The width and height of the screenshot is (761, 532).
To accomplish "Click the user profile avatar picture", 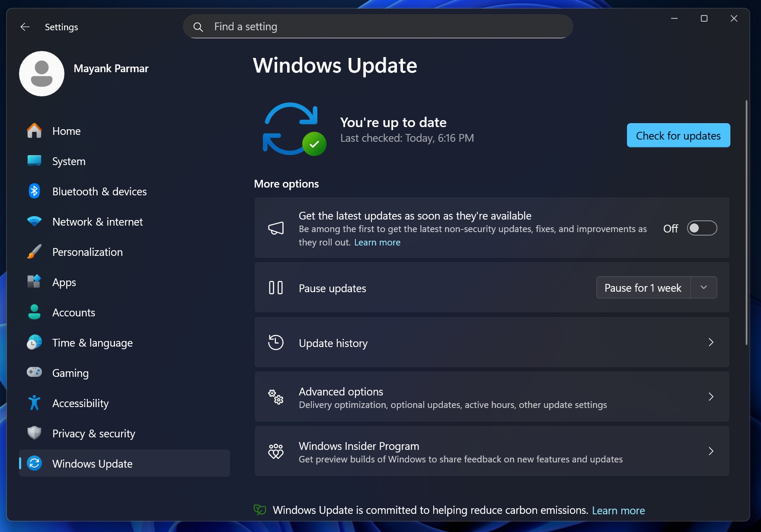I will (42, 73).
